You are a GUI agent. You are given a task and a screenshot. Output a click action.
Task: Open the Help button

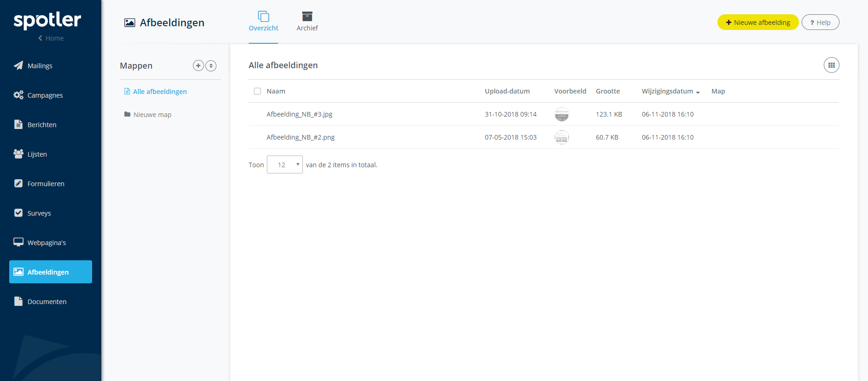pos(820,22)
